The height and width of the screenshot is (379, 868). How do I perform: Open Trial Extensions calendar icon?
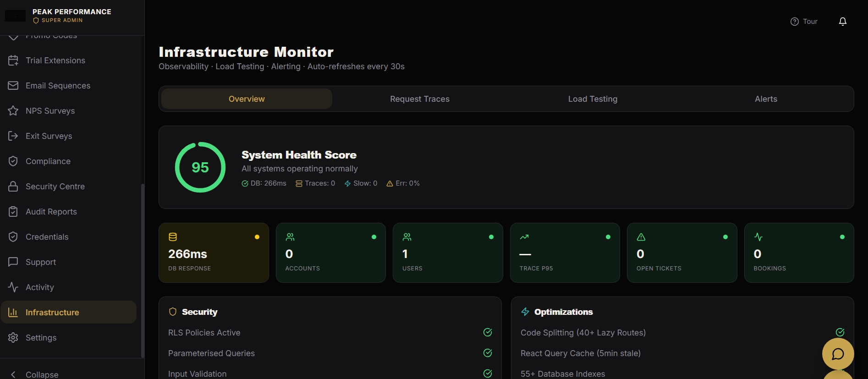pyautogui.click(x=13, y=60)
